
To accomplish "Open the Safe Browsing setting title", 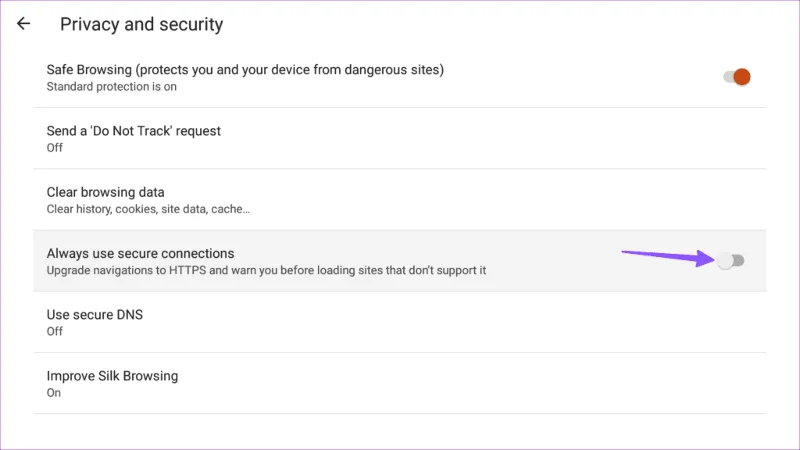I will [x=245, y=70].
